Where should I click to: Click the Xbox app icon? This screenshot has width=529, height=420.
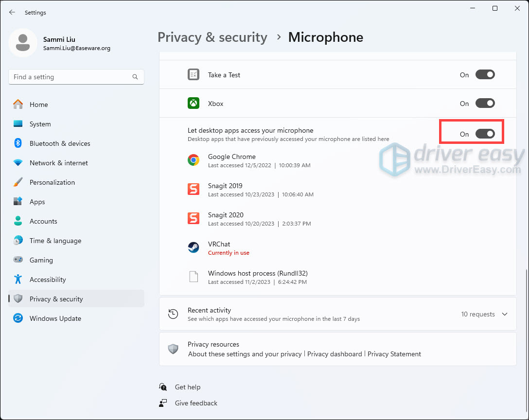click(x=194, y=104)
